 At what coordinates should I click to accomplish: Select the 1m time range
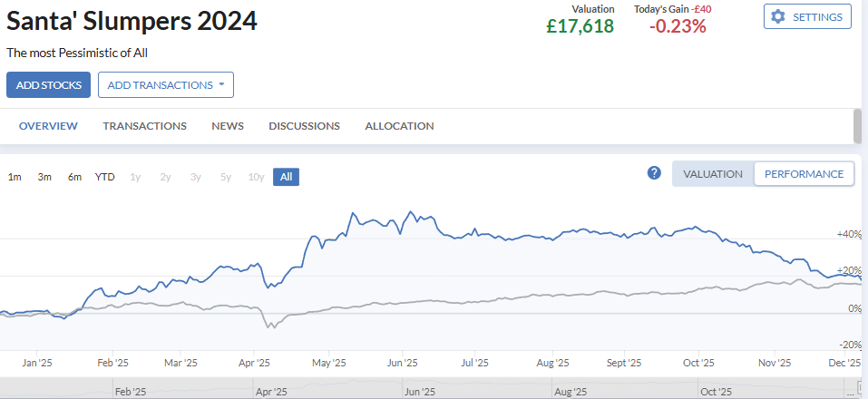(15, 177)
